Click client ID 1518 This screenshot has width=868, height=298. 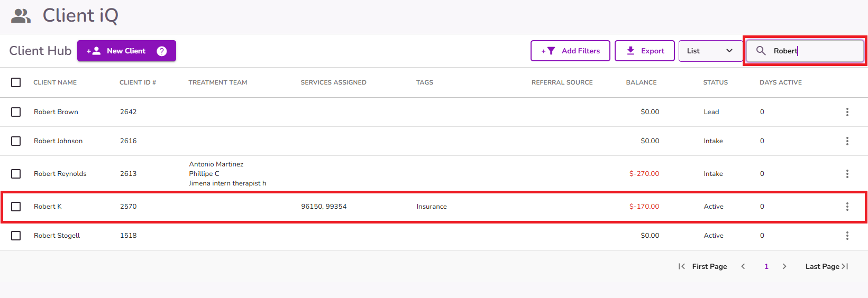tap(128, 236)
